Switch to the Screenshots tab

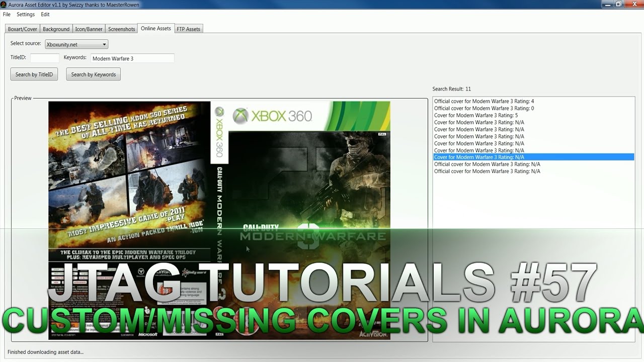[122, 29]
